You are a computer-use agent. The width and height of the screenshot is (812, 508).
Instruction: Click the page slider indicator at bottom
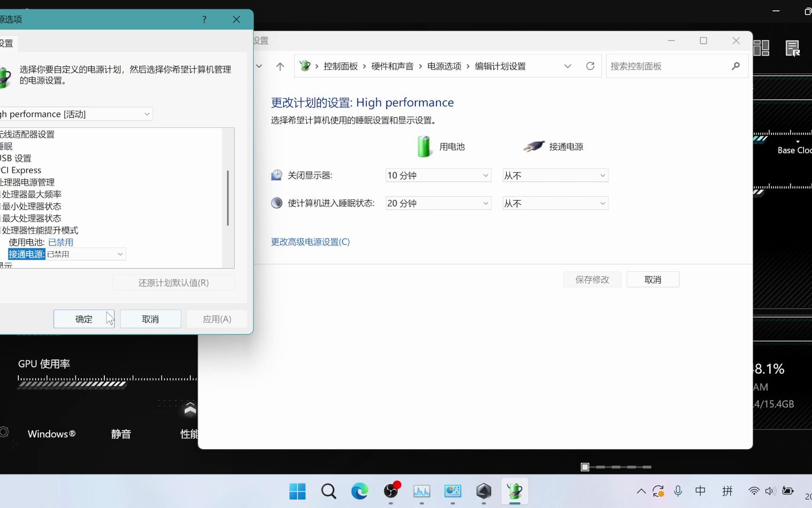616,467
